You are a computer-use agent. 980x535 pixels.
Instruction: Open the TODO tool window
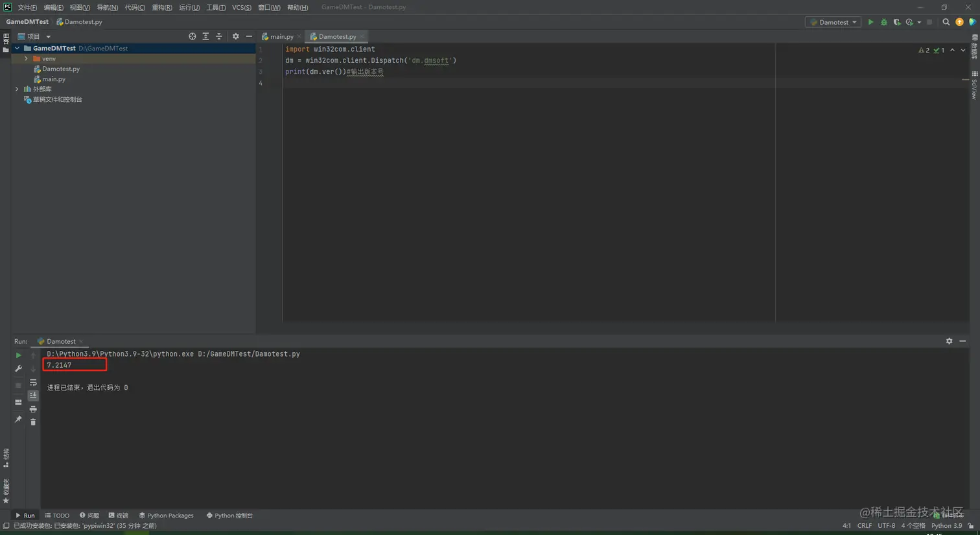(58, 516)
